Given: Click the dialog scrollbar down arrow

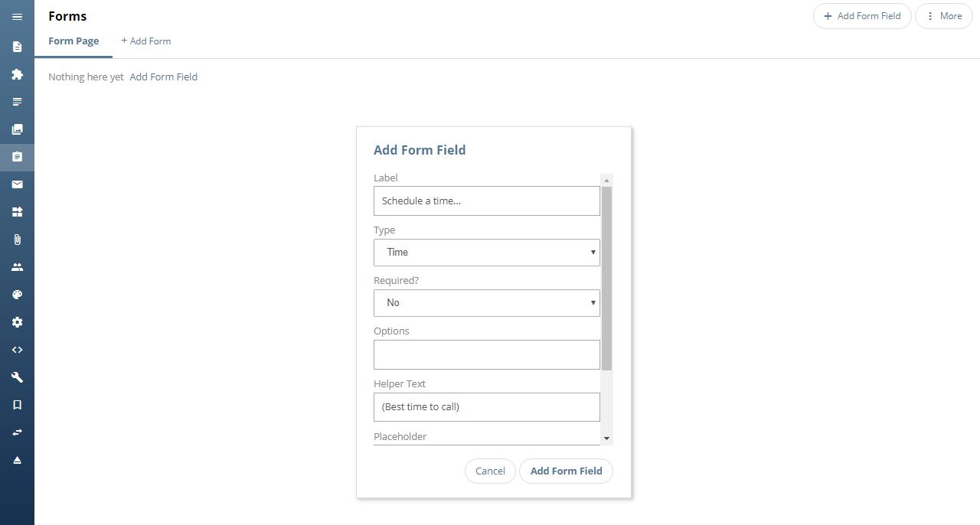Looking at the screenshot, I should [x=606, y=439].
